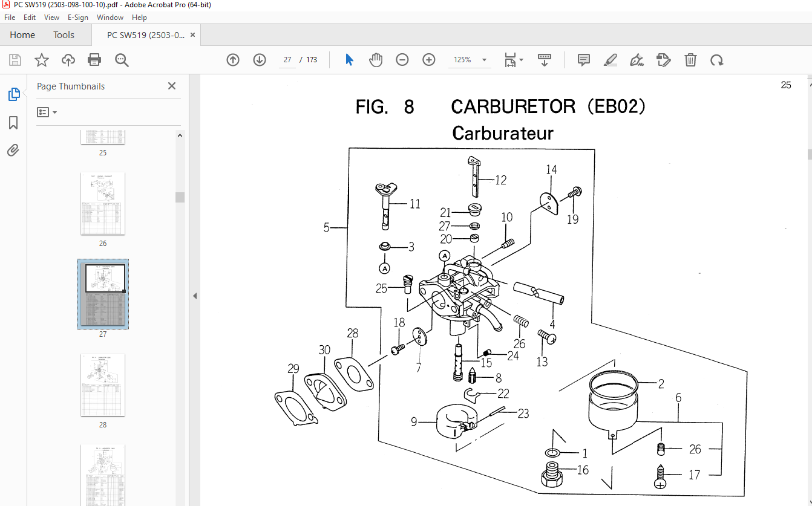Click the Zoom in plus icon
Screen dimensions: 812x506
click(429, 60)
